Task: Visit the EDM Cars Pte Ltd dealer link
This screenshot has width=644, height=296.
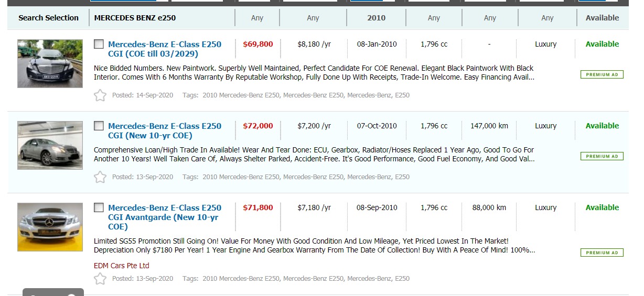Action: (121, 266)
